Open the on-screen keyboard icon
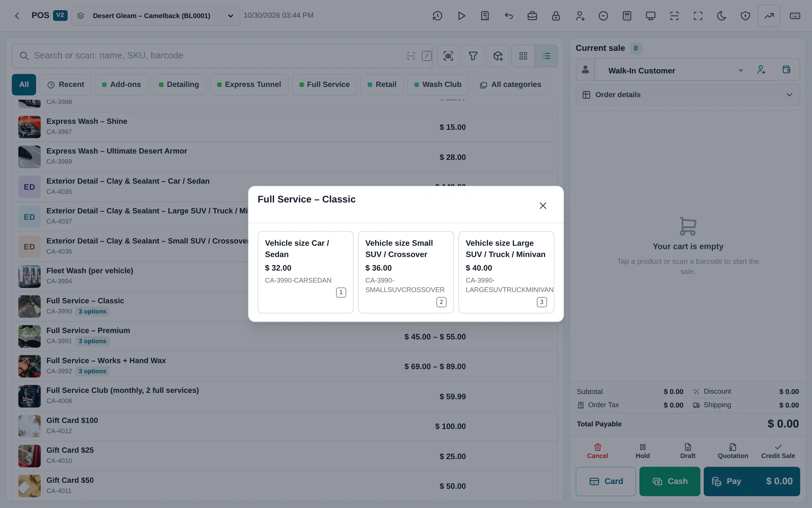812x508 pixels. pos(795,16)
